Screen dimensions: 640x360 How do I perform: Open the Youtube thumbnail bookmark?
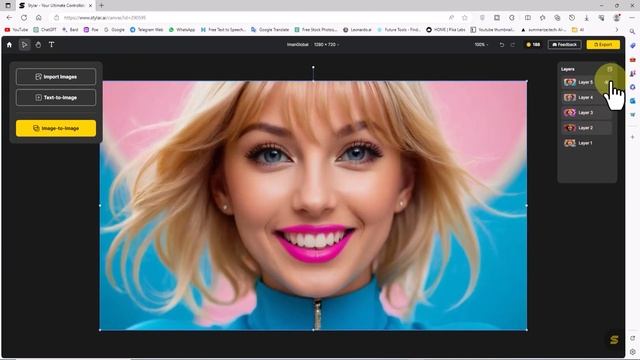pos(493,30)
